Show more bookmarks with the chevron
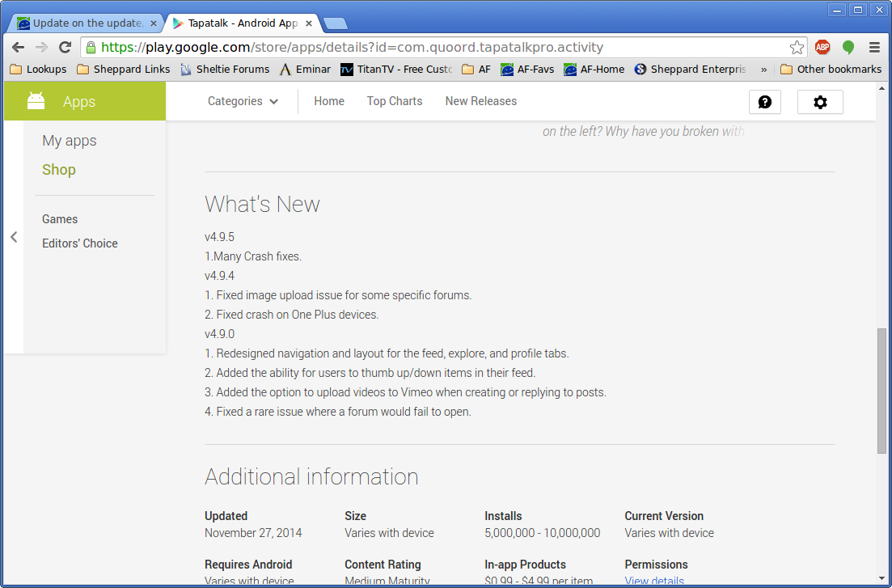The width and height of the screenshot is (892, 588). tap(763, 70)
